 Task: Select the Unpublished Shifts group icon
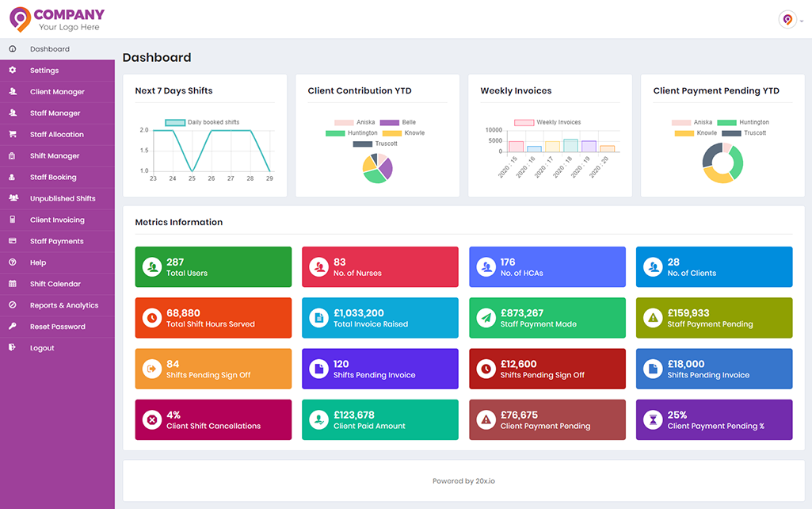[12, 198]
